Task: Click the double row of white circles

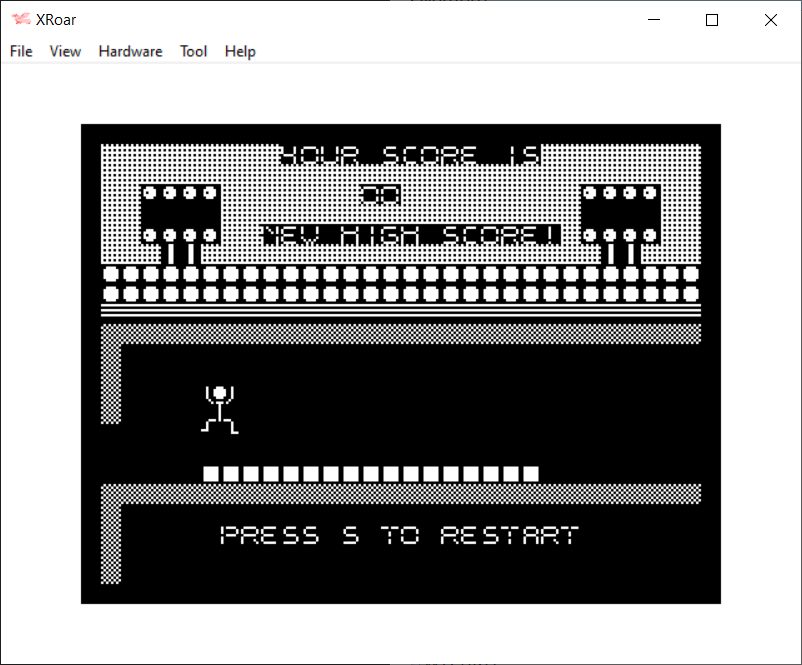Action: pos(400,283)
